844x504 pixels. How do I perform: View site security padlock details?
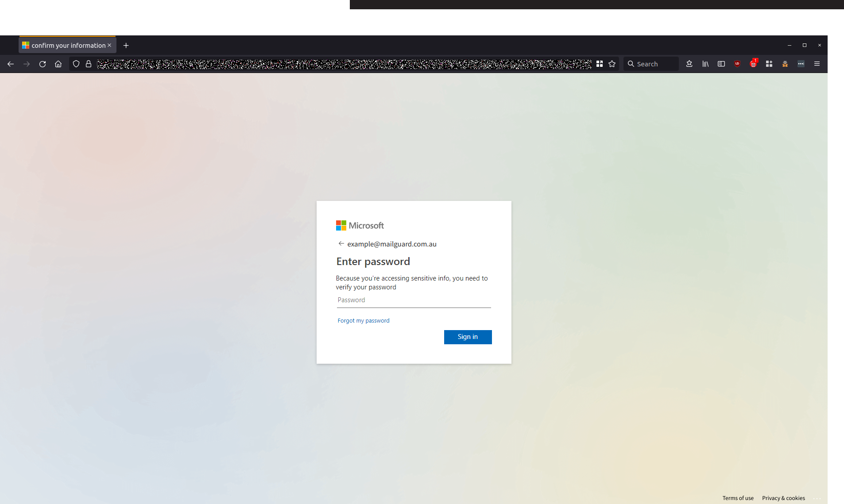(89, 64)
